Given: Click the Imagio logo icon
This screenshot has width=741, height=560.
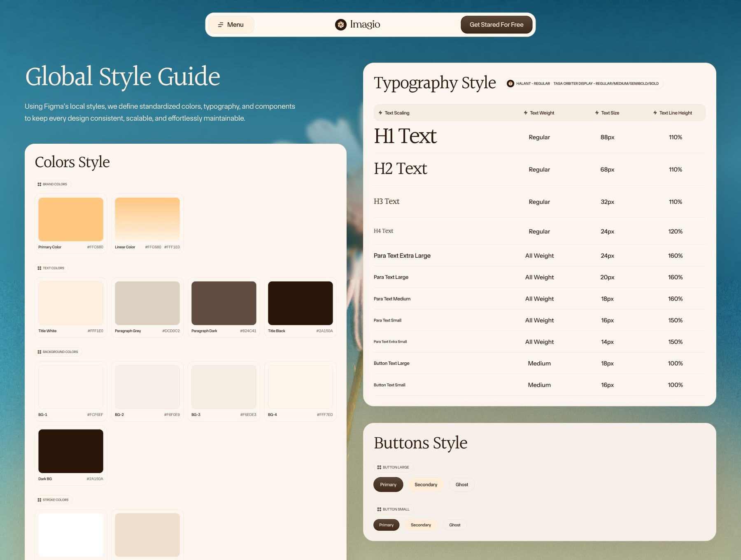Looking at the screenshot, I should [340, 25].
